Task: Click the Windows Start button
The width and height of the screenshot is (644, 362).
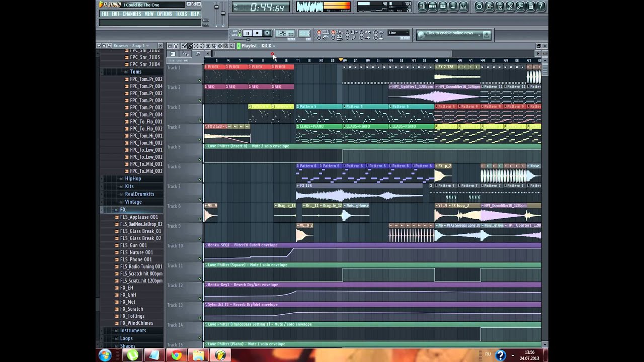Action: point(105,355)
